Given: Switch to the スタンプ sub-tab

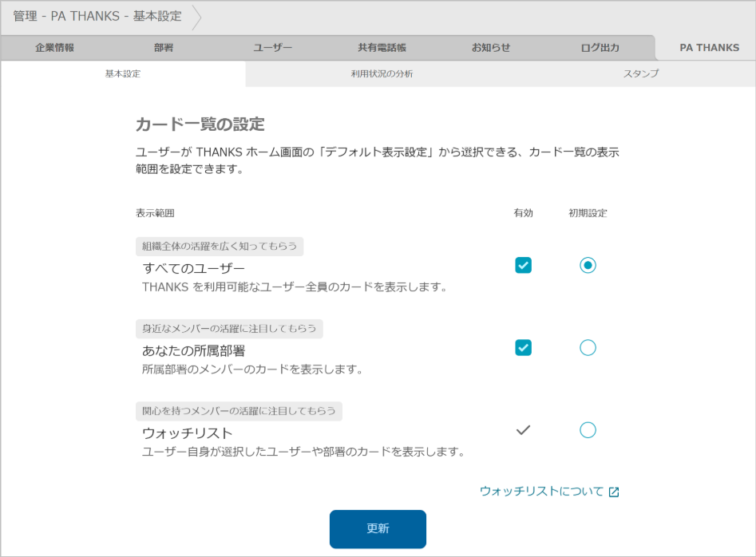Looking at the screenshot, I should tap(641, 73).
